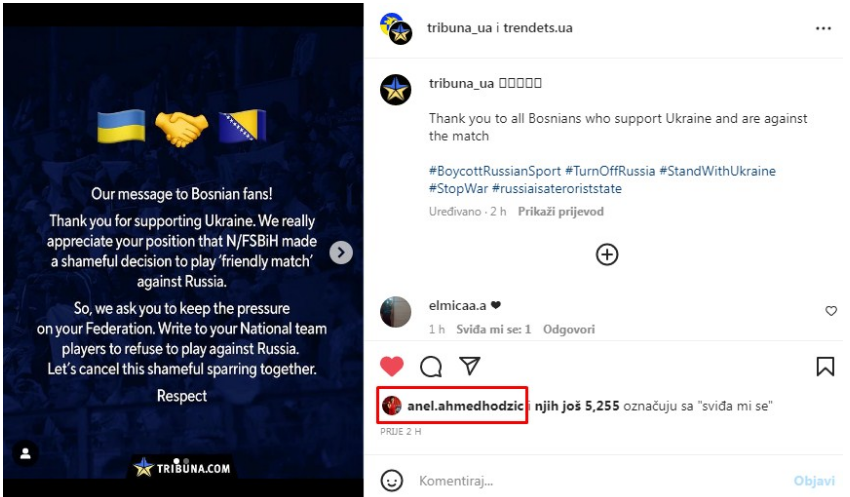
Task: Save the post with bookmark icon
Action: pyautogui.click(x=825, y=366)
